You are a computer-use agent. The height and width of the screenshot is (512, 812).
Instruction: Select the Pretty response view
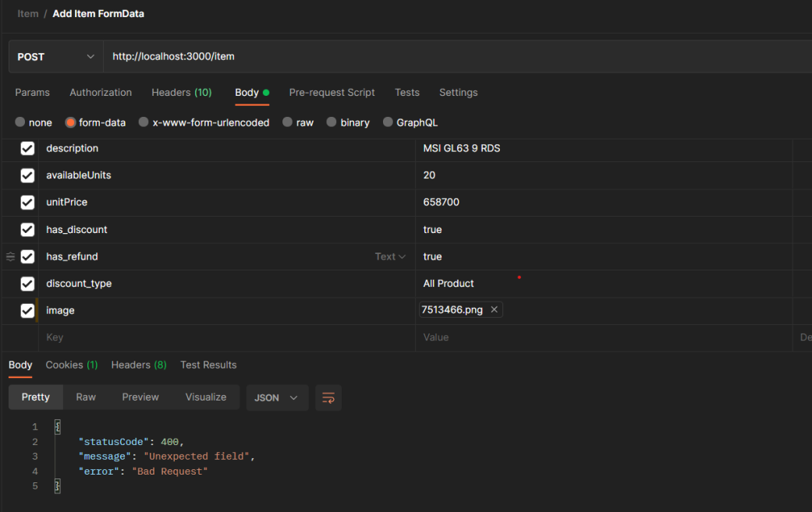coord(36,397)
